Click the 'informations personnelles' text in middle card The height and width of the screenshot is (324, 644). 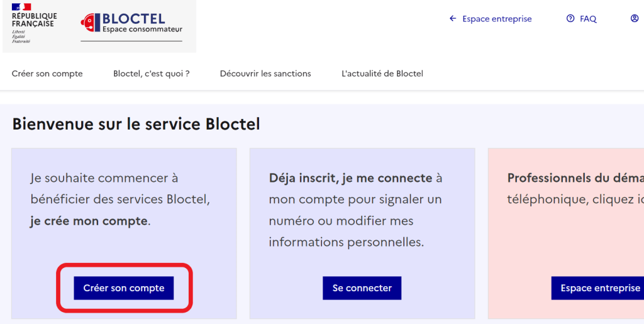347,242
